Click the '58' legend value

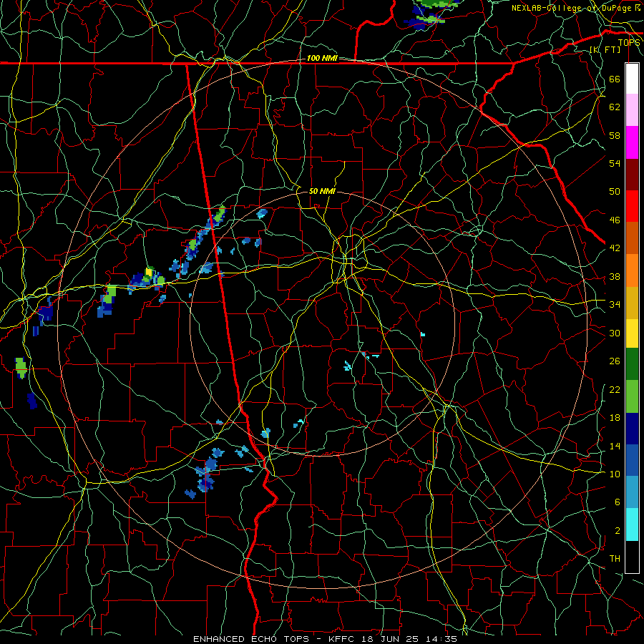coord(615,135)
